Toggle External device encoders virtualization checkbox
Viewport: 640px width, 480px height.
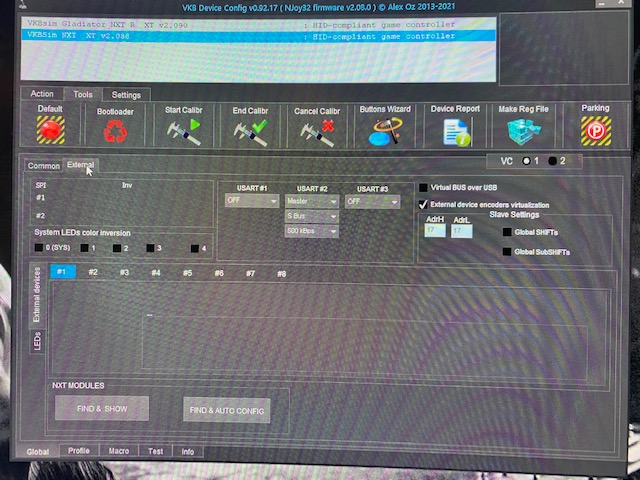424,204
